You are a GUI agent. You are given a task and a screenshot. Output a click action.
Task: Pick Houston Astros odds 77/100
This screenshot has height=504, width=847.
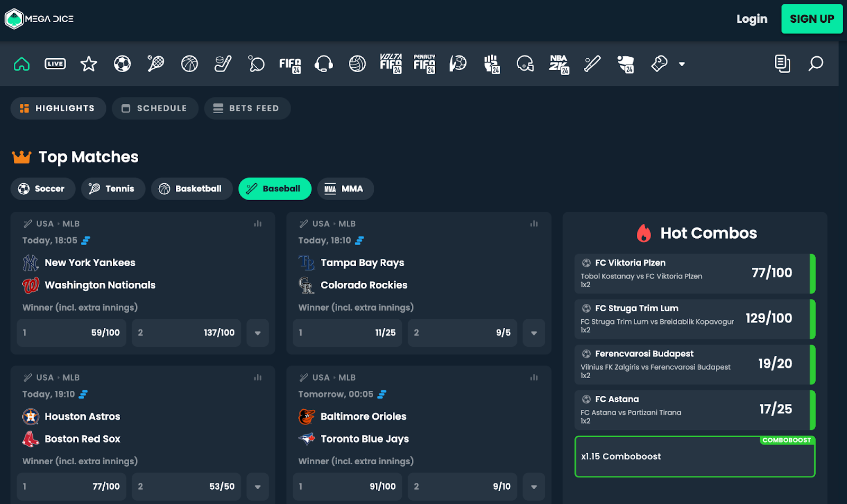point(71,487)
